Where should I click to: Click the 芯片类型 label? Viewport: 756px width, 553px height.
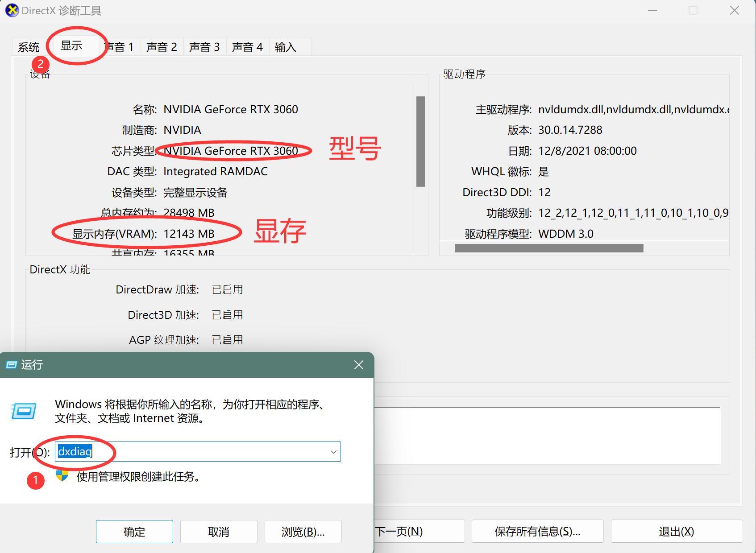click(x=133, y=151)
